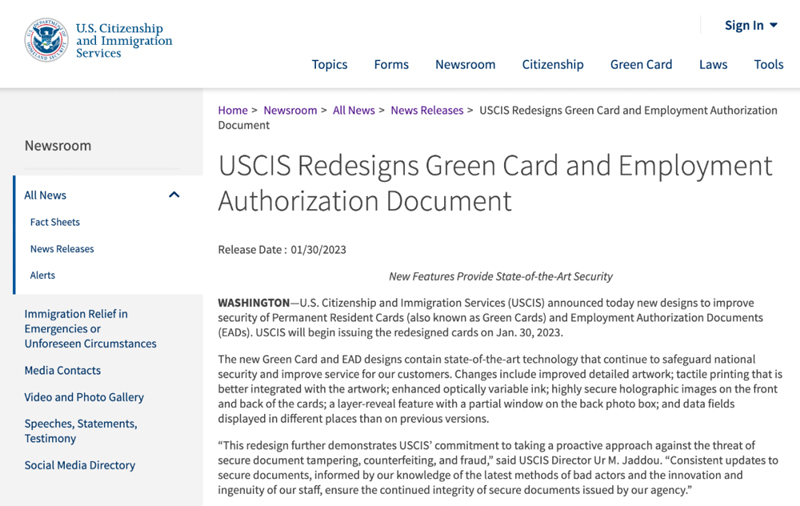Visit the Social Media Directory link
Image resolution: width=800 pixels, height=506 pixels.
click(80, 465)
